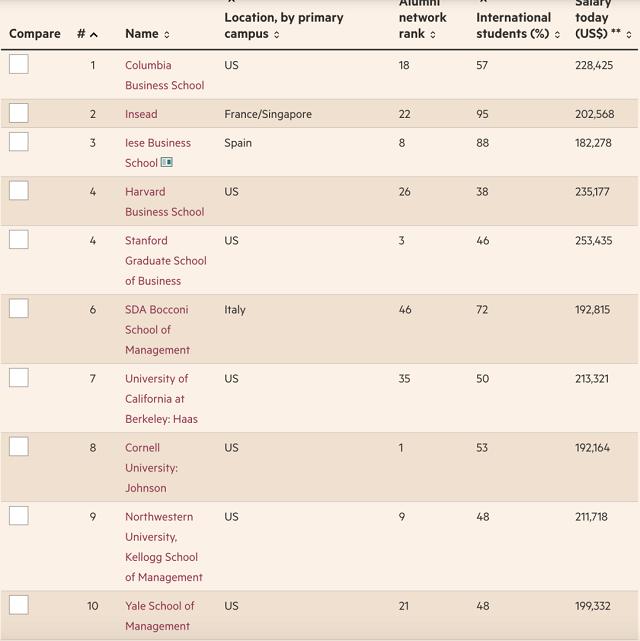Image resolution: width=640 pixels, height=641 pixels.
Task: Check compare box for Harvard Business School
Action: [19, 191]
